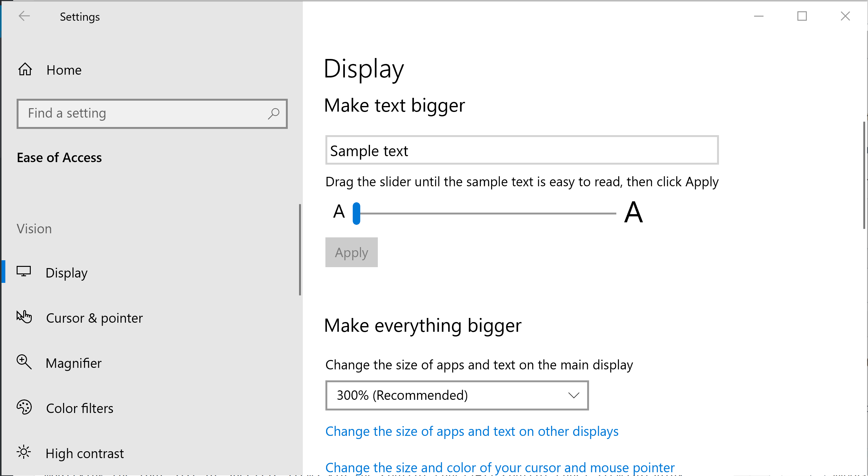Click the Color filters sidebar icon
The width and height of the screenshot is (868, 476).
pos(24,407)
